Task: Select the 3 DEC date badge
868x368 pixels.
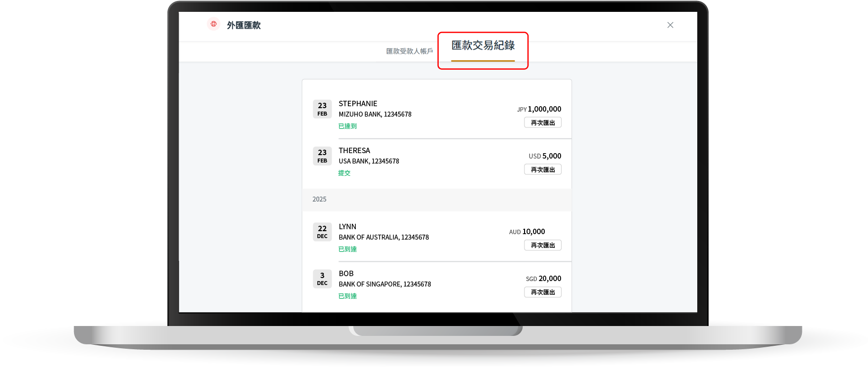Action: coord(322,279)
